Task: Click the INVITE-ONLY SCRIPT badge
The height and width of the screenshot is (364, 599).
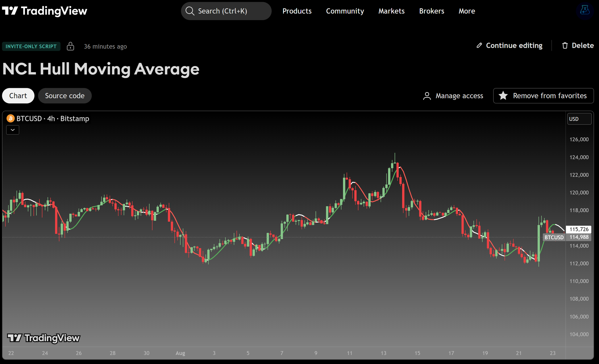Action: (x=31, y=46)
